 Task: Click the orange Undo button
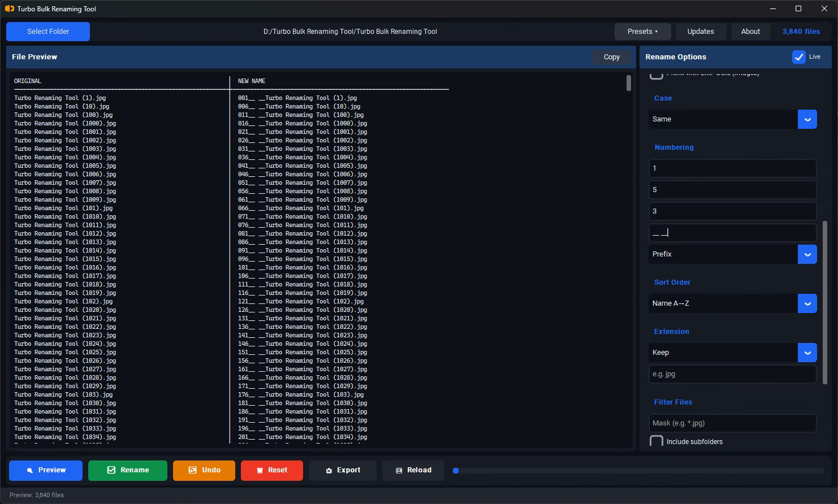[204, 470]
